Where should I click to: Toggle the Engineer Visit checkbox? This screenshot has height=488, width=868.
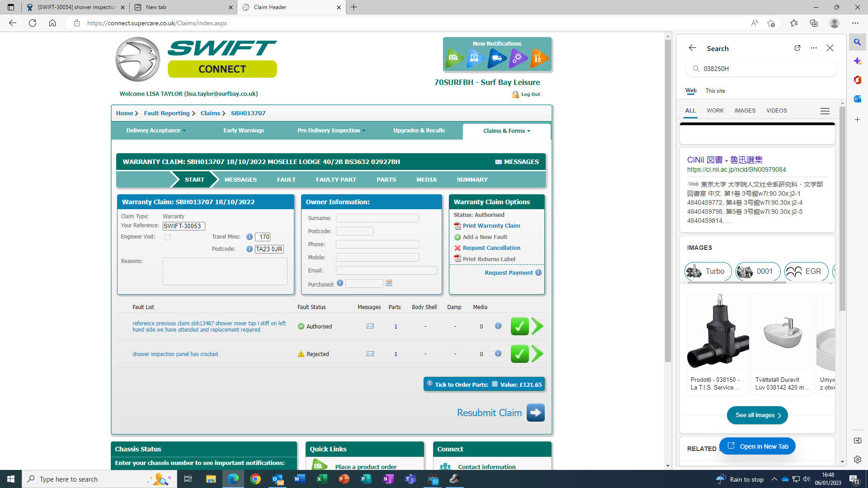pos(168,237)
